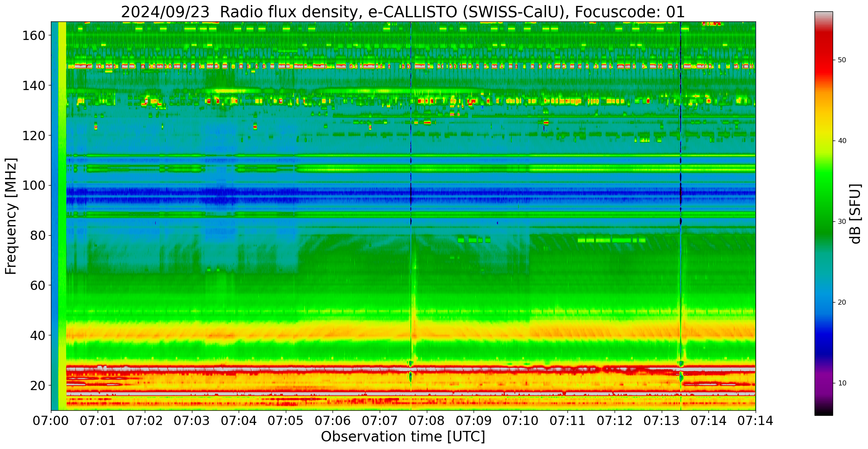Click the plot title mentioning e-CALLISTO SWISS-CalU
Image resolution: width=868 pixels, height=449 pixels.
tap(403, 12)
